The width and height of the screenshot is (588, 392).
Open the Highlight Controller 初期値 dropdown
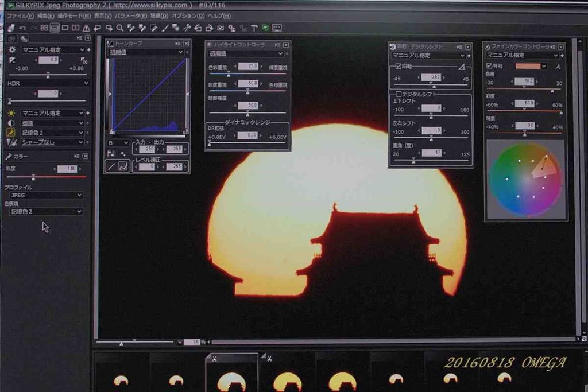[x=246, y=53]
